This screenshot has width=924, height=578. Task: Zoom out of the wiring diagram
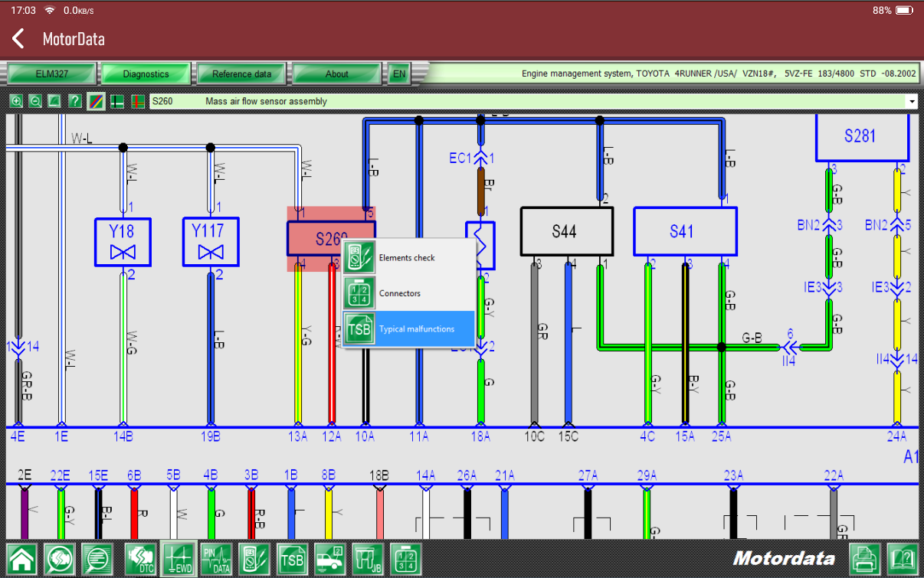[35, 101]
